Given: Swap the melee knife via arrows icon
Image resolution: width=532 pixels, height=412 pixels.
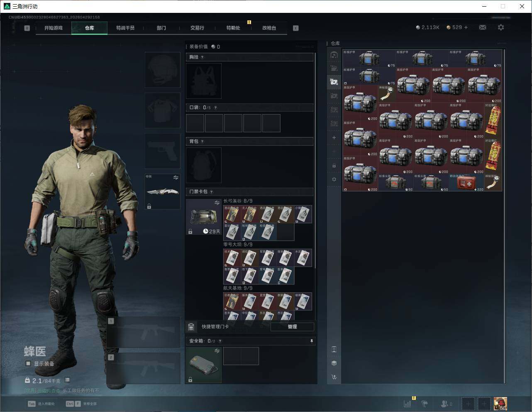Looking at the screenshot, I should tap(176, 178).
